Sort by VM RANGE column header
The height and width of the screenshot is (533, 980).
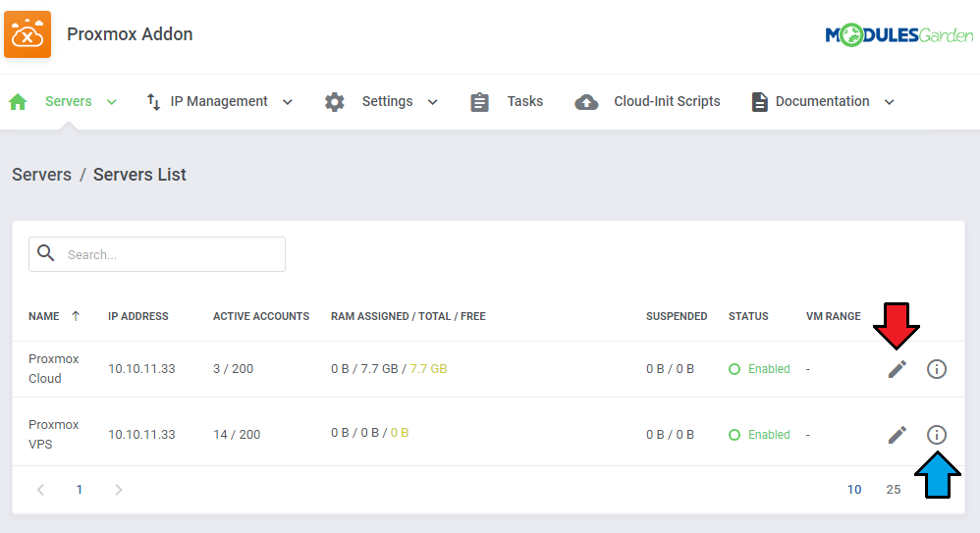point(833,316)
